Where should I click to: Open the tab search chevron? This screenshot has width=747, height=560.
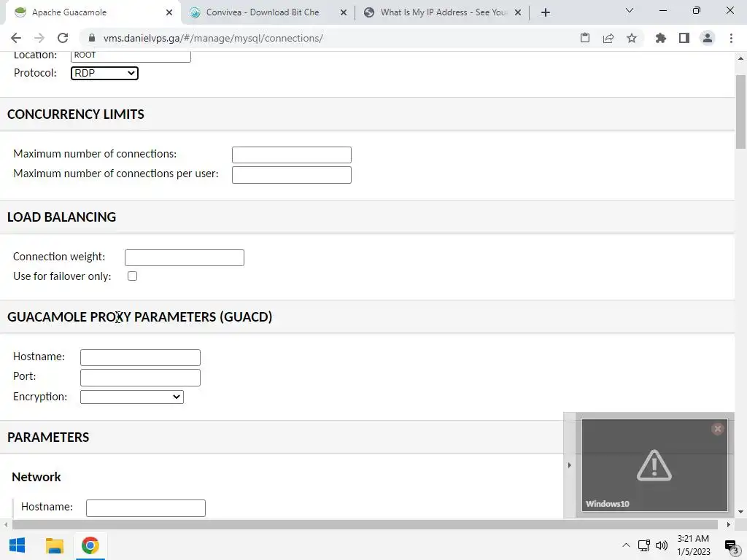click(x=630, y=10)
